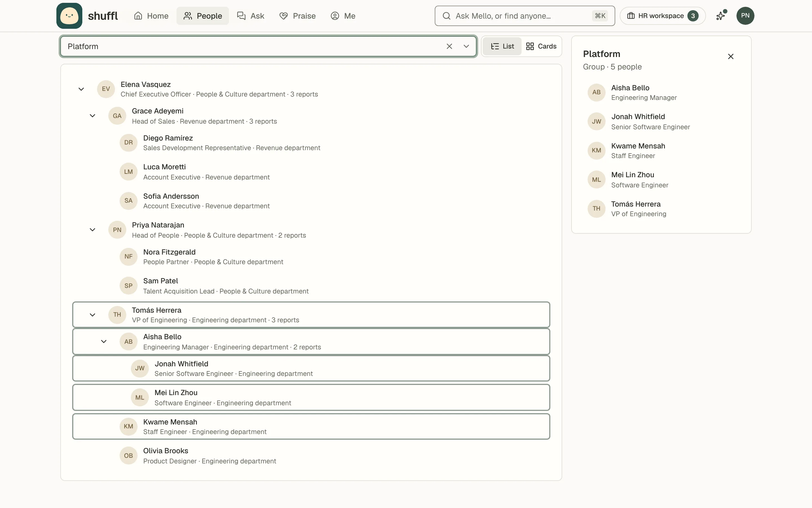Collapse Priya Natarajan's reports
Image resolution: width=812 pixels, height=508 pixels.
point(92,230)
